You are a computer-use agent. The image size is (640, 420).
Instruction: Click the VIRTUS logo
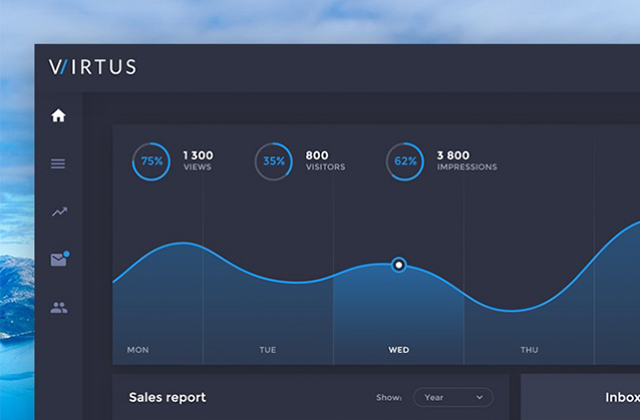92,68
